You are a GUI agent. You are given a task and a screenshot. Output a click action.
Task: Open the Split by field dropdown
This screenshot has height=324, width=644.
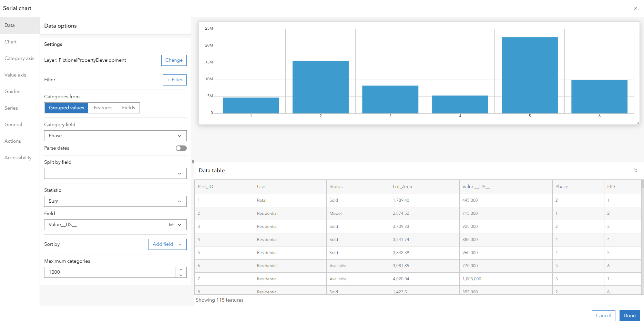point(115,173)
